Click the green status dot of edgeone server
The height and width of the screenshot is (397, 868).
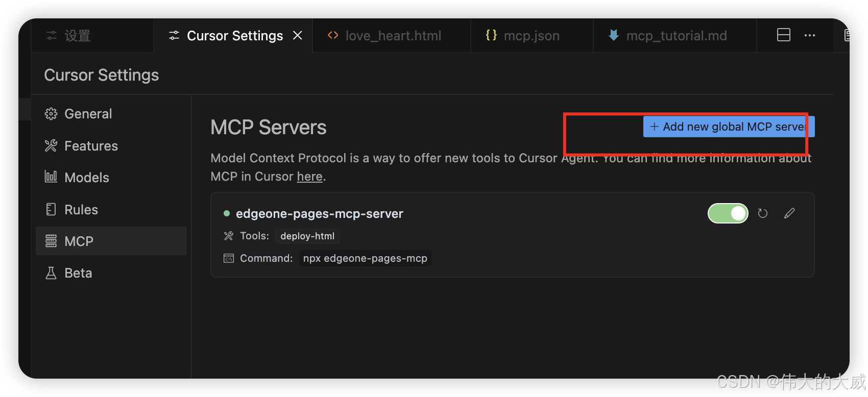227,213
